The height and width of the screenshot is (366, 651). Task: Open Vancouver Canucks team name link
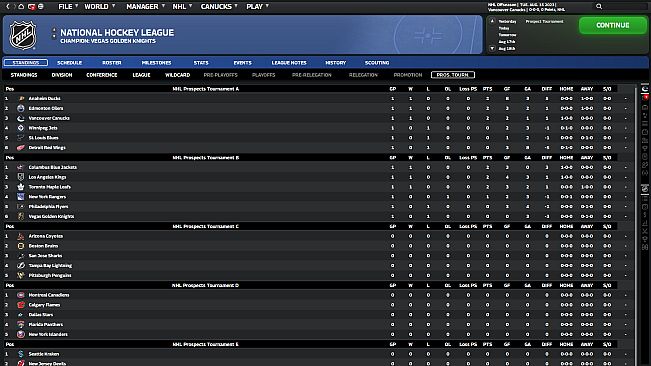pos(49,118)
